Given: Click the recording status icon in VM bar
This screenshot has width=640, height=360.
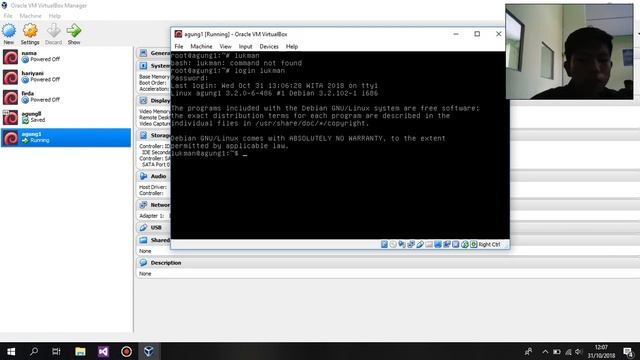Looking at the screenshot, I should [447, 244].
